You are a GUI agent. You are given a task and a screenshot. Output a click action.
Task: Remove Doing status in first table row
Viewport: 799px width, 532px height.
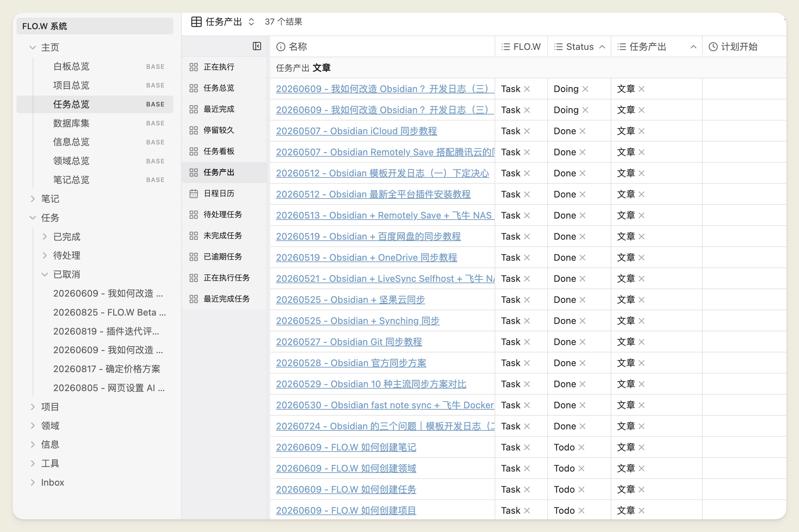tap(585, 89)
